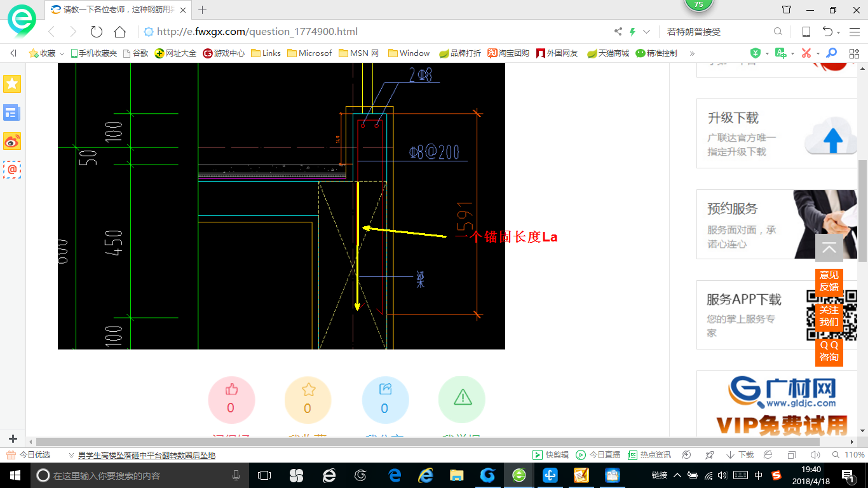The width and height of the screenshot is (868, 488).
Task: Open the Microsof bookmark folder
Action: (309, 53)
